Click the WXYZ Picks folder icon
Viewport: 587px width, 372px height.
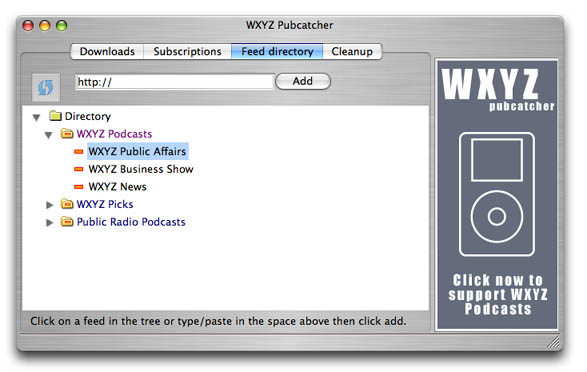(x=67, y=204)
